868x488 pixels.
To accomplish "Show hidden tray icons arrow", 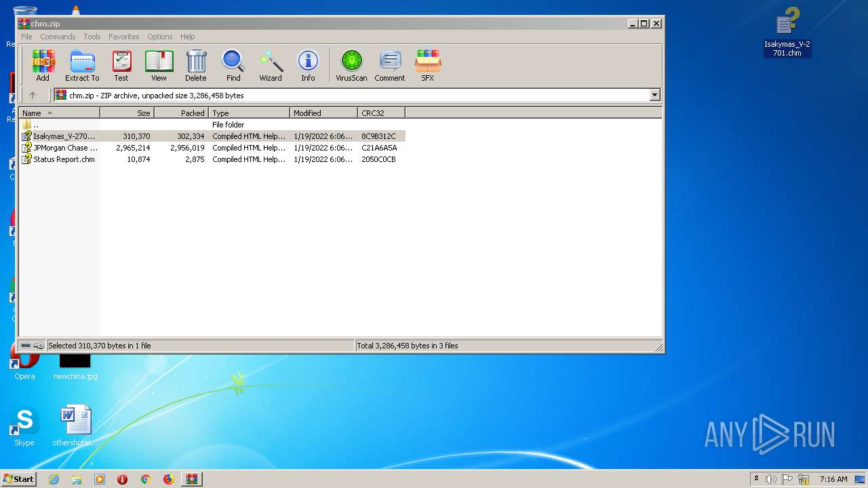I will pos(756,479).
